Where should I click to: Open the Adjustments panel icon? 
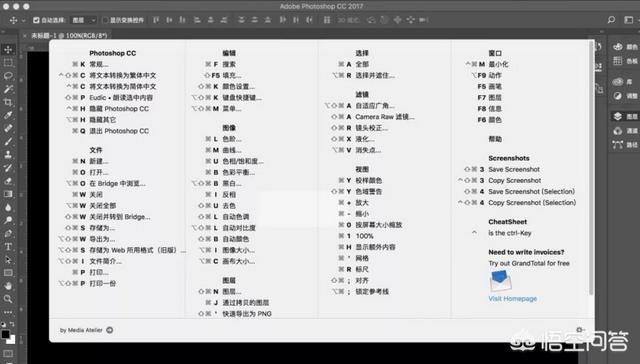click(x=618, y=95)
